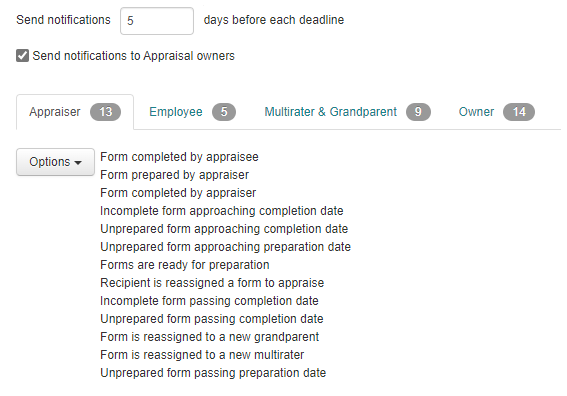The width and height of the screenshot is (567, 396).
Task: Click the 9 badge beside Multirater & Grandparent
Action: coord(418,112)
